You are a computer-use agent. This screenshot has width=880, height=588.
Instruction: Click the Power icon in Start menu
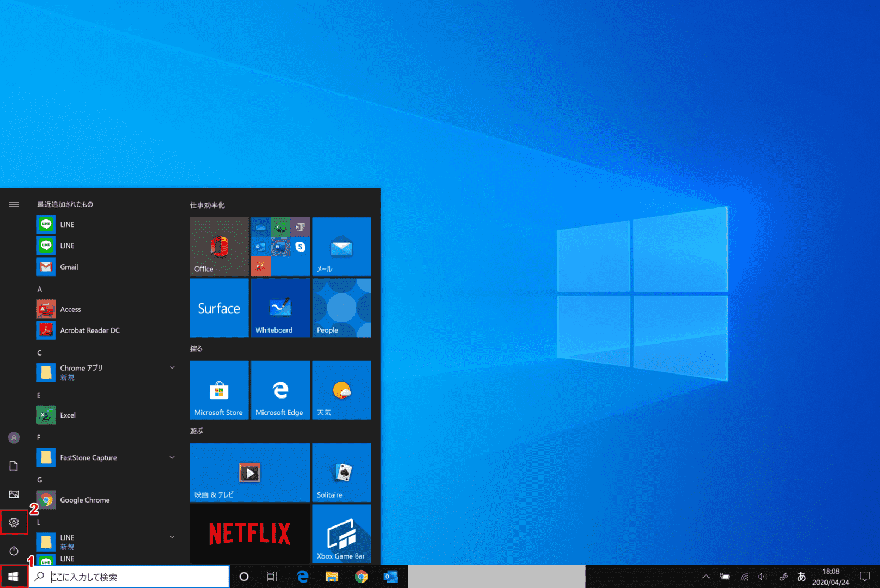pyautogui.click(x=14, y=551)
